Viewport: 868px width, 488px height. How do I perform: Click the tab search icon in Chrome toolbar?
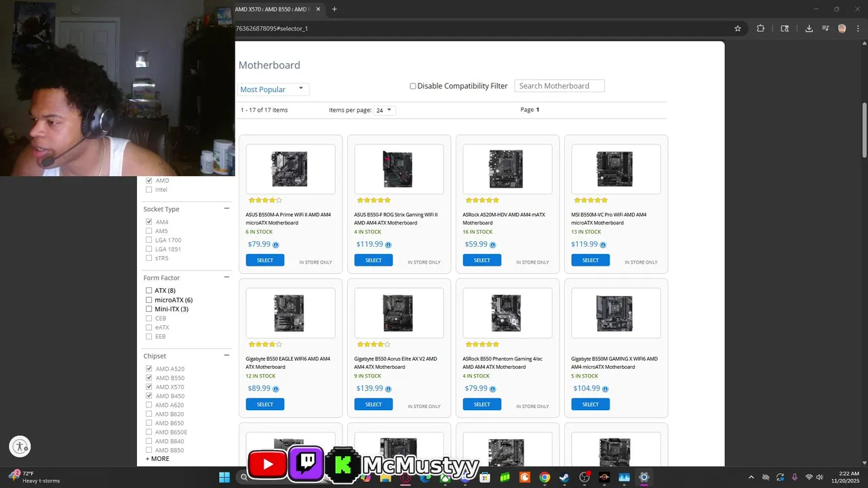click(785, 28)
